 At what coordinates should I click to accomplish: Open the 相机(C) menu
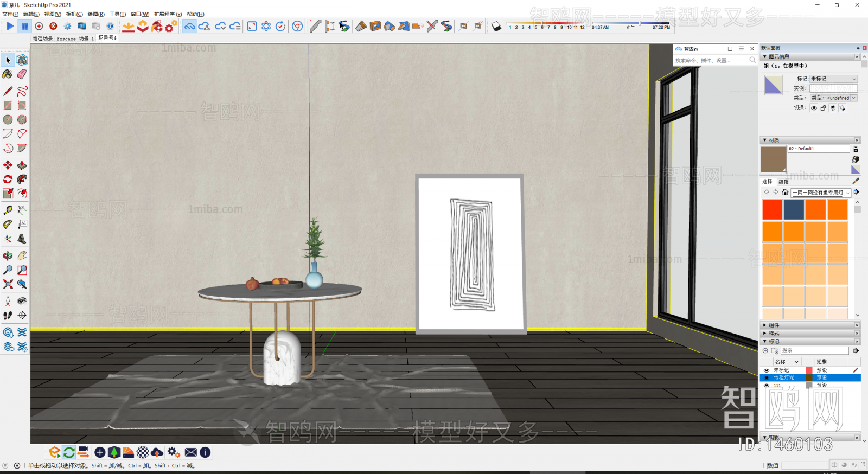click(74, 14)
